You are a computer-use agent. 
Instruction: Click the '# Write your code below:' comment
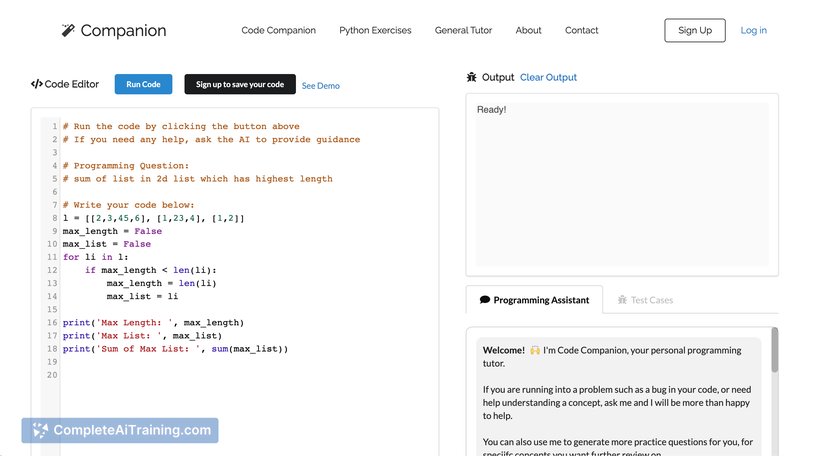[129, 205]
